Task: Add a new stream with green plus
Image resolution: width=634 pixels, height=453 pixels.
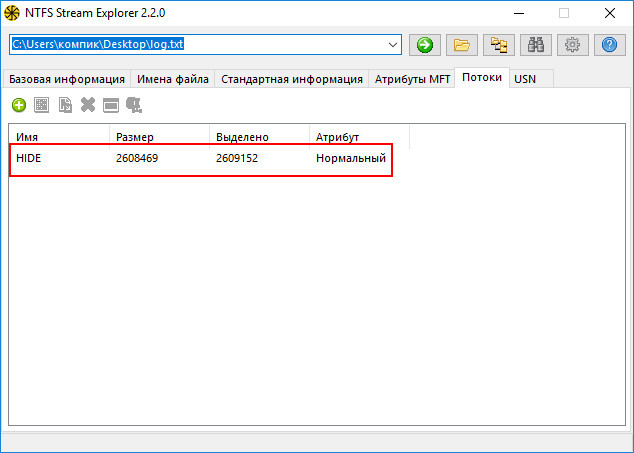Action: click(x=19, y=104)
